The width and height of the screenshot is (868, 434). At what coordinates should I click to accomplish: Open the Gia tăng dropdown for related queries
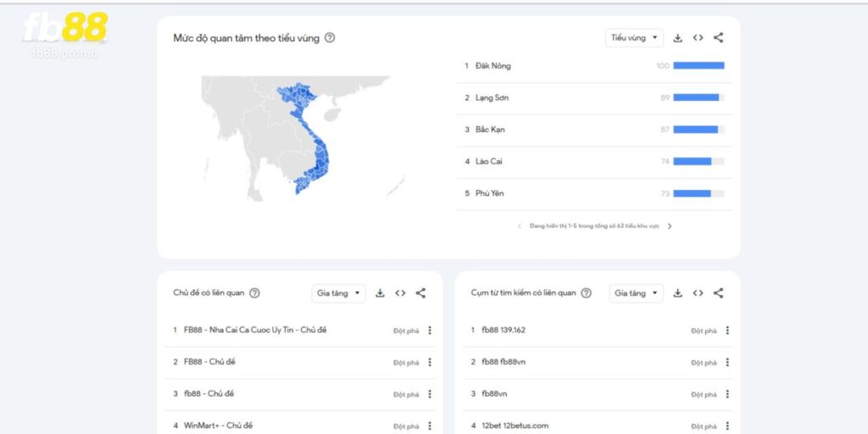pyautogui.click(x=636, y=293)
